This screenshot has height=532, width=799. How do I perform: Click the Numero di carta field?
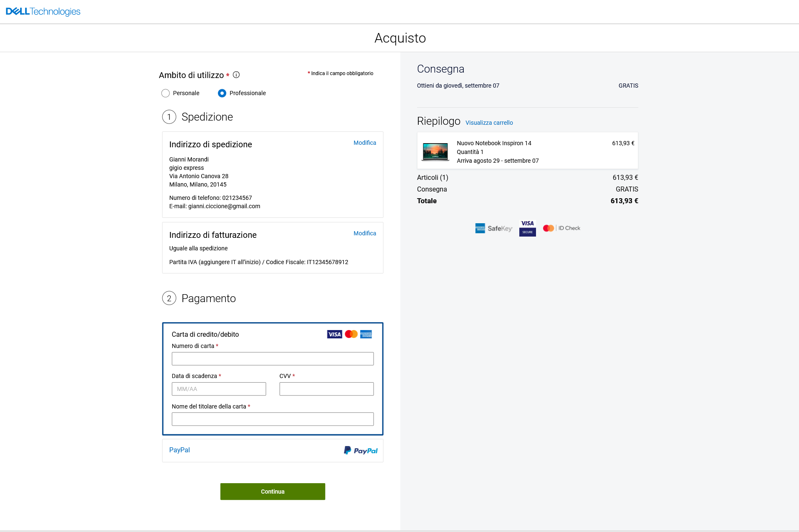pyautogui.click(x=273, y=359)
